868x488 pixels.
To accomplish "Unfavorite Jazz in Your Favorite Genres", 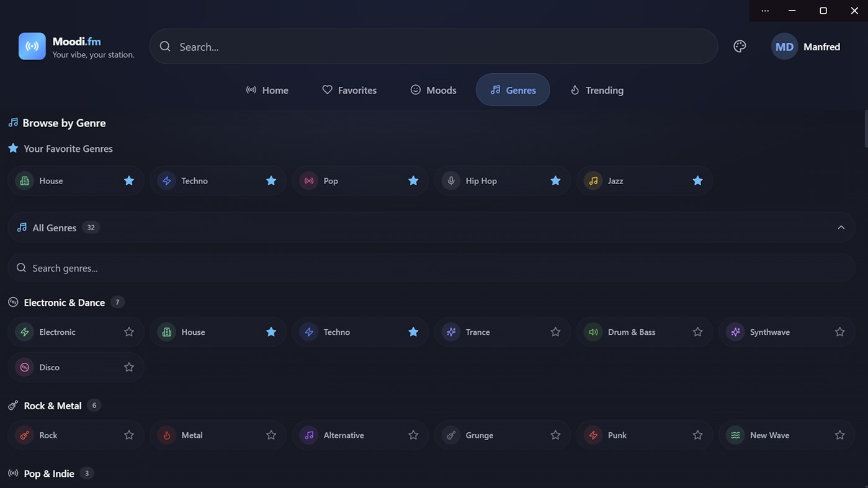I will 697,180.
